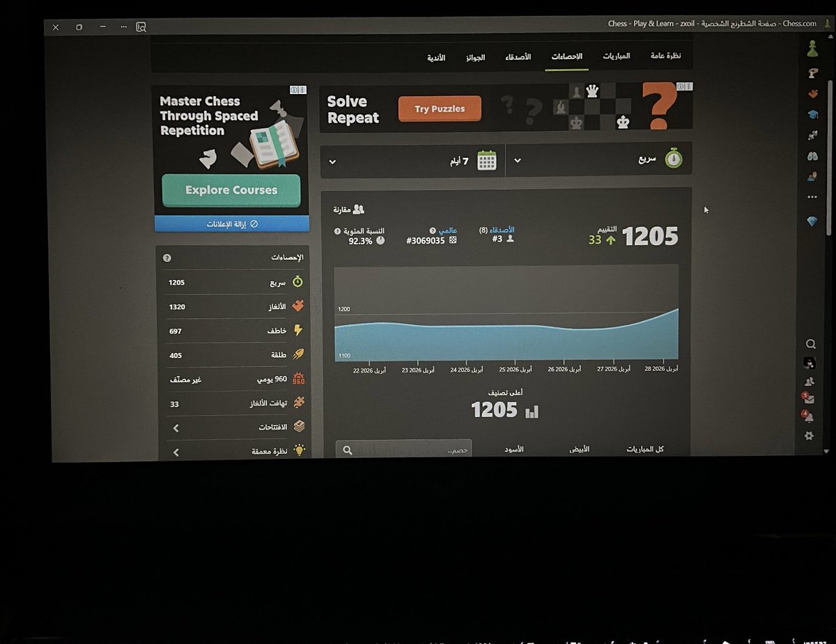Click the browser toolbar icon beside the three dots

point(141,27)
